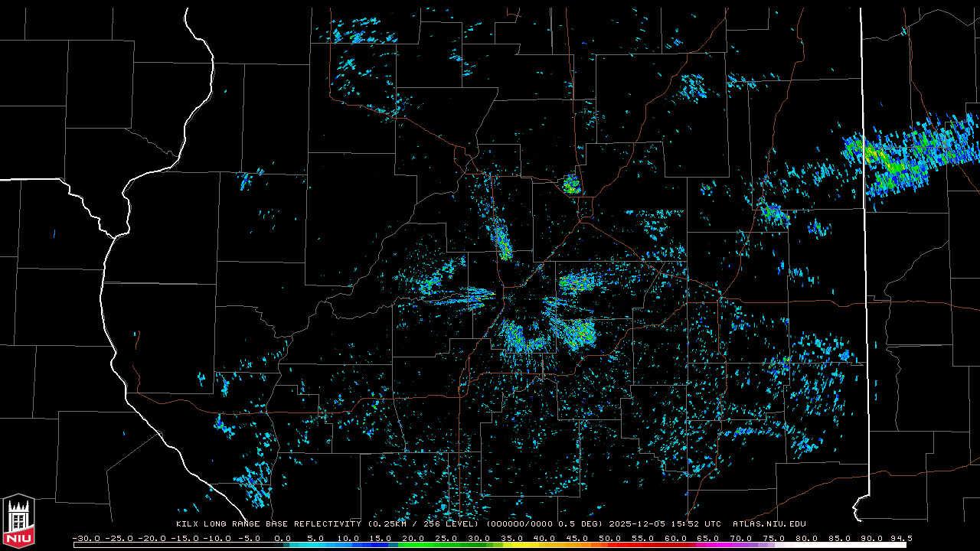This screenshot has height=551, width=980.
Task: Select the 40.0 dBZ yellow color on scale
Action: pyautogui.click(x=544, y=545)
